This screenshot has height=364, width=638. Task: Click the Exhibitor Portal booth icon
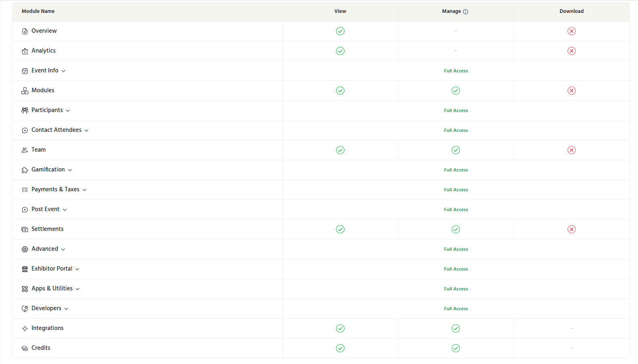click(x=25, y=269)
